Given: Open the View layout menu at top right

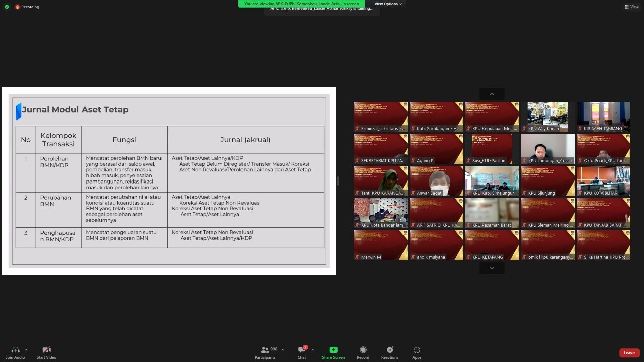Looking at the screenshot, I should tap(631, 7).
